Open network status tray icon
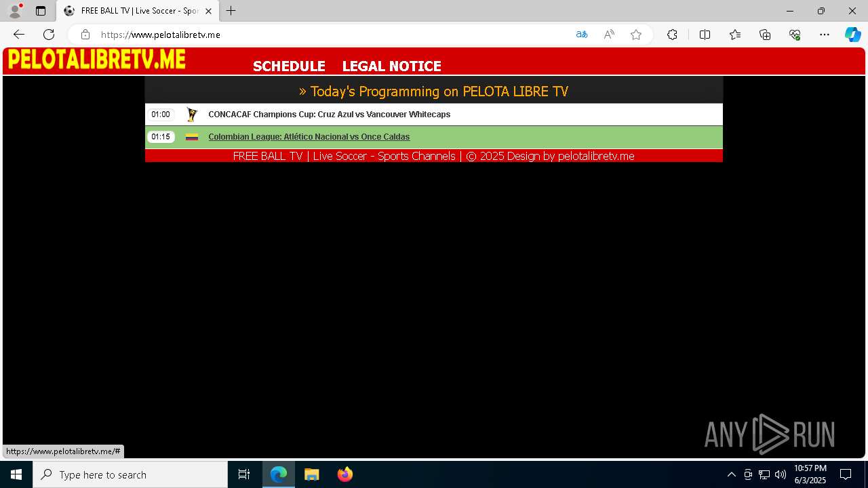The width and height of the screenshot is (868, 488). click(x=764, y=474)
